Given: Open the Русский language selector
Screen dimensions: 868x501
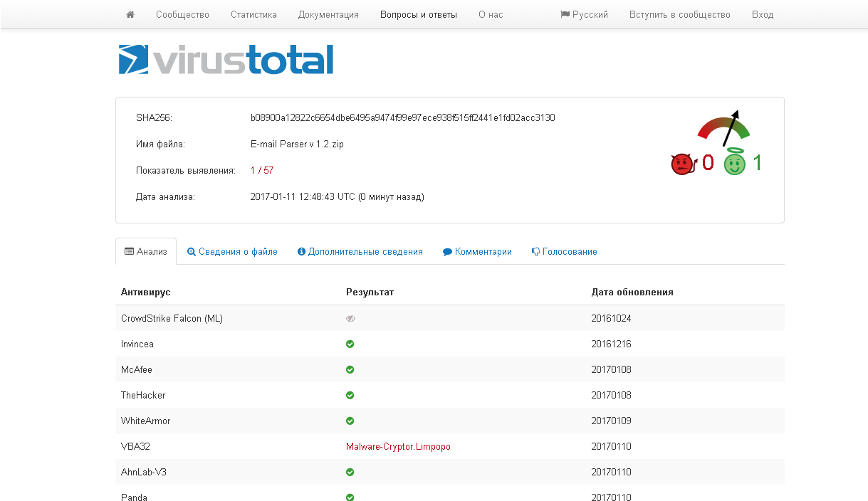Looking at the screenshot, I should (x=585, y=14).
